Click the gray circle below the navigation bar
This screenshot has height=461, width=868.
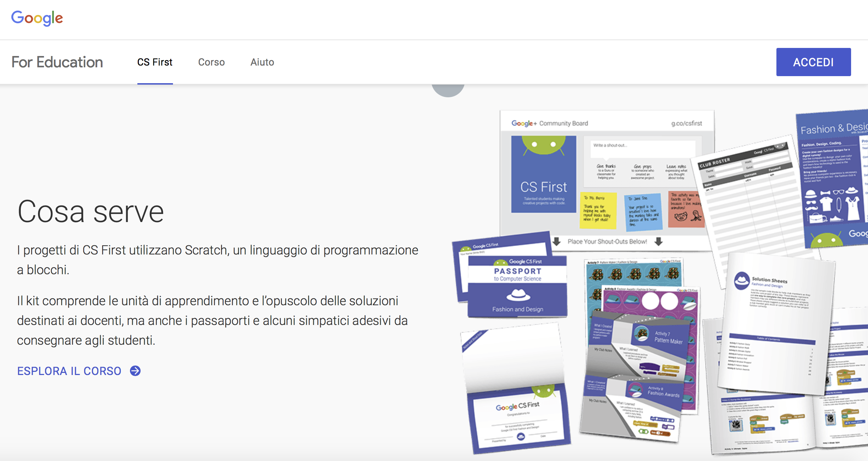[x=448, y=90]
